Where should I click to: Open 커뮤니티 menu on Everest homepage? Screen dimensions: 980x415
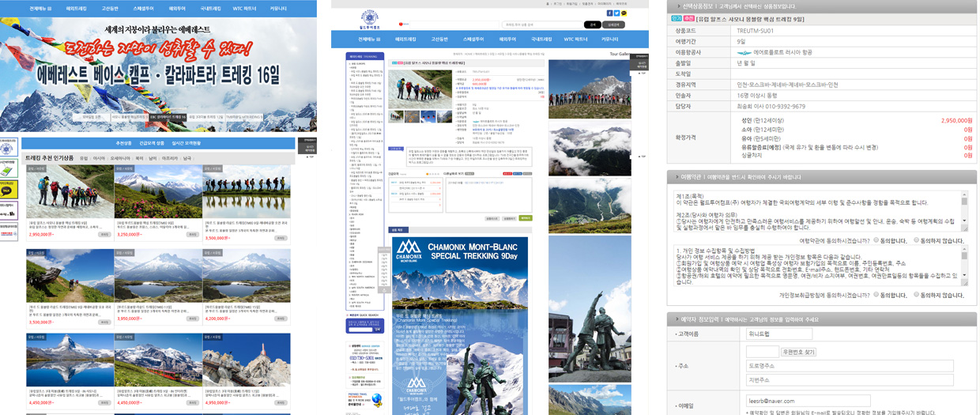point(278,9)
